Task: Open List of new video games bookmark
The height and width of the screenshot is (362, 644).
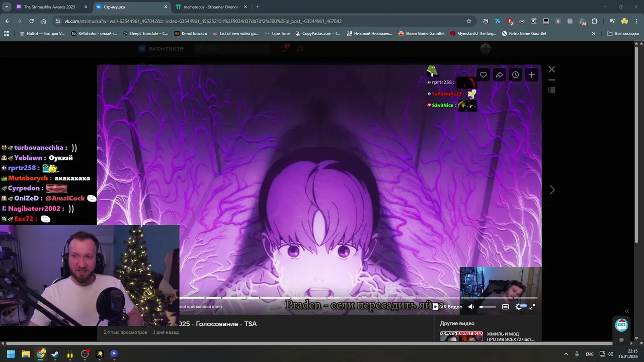Action: click(235, 34)
